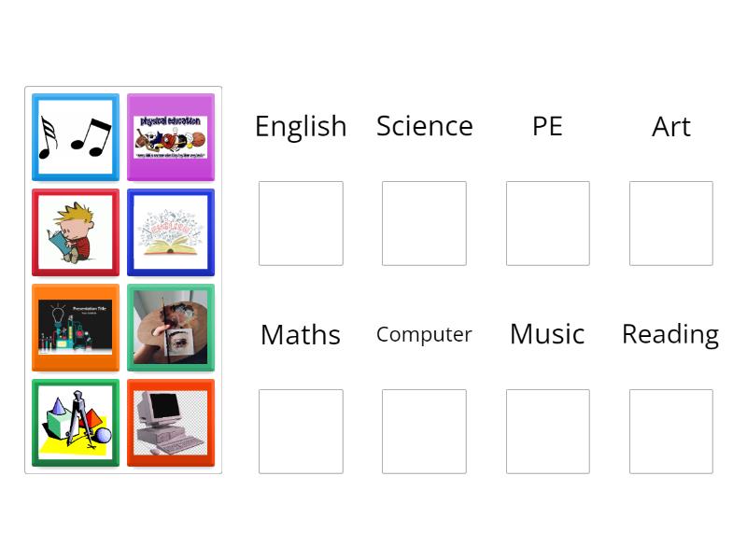Viewport: 747px width, 560px height.
Task: Select the empty box under Art
Action: pos(670,223)
